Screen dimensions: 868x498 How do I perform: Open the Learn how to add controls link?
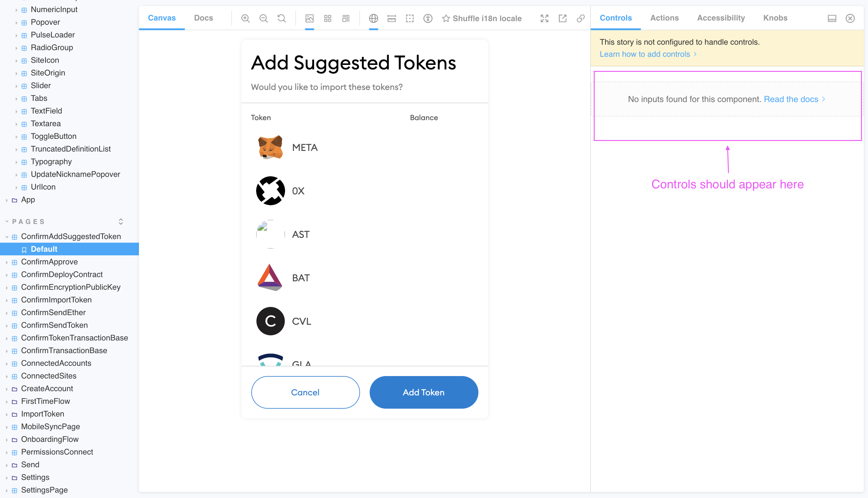point(645,54)
